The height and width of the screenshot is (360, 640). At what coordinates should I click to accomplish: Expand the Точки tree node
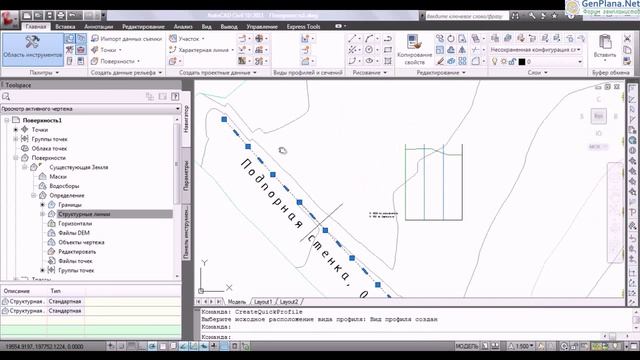(16, 130)
